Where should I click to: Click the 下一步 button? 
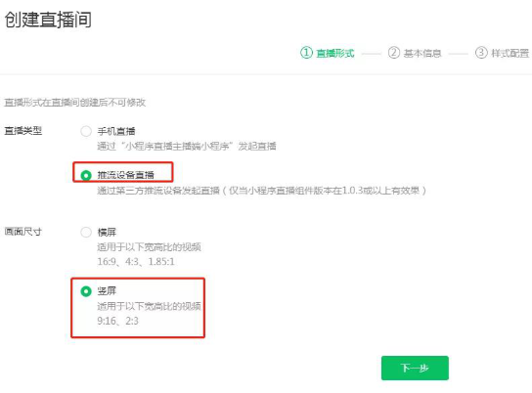(415, 368)
